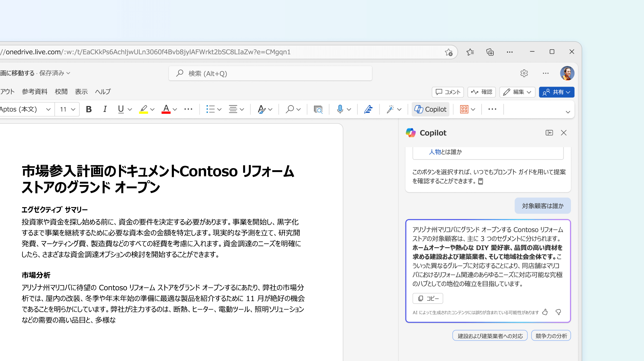Open the アウト layout tab

point(7,92)
